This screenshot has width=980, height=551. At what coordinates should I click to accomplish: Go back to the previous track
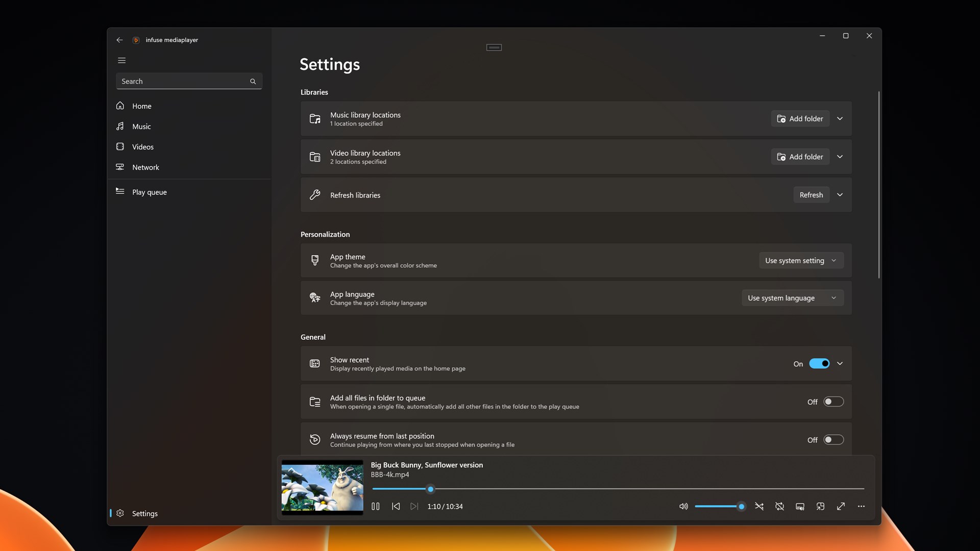tap(396, 506)
